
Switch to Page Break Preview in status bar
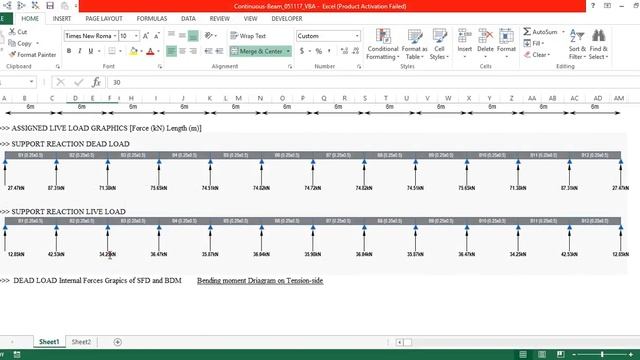click(560, 354)
